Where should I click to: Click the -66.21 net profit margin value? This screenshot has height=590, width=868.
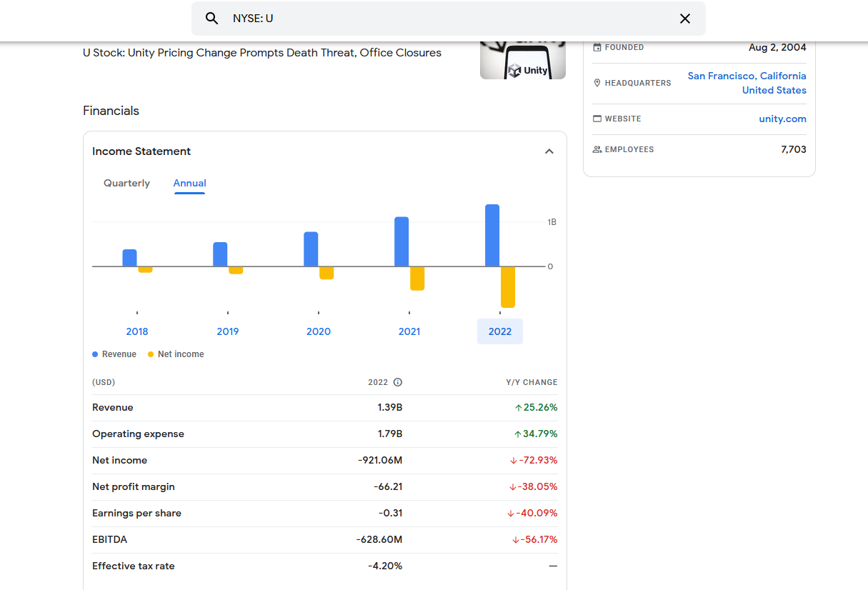[x=388, y=487]
